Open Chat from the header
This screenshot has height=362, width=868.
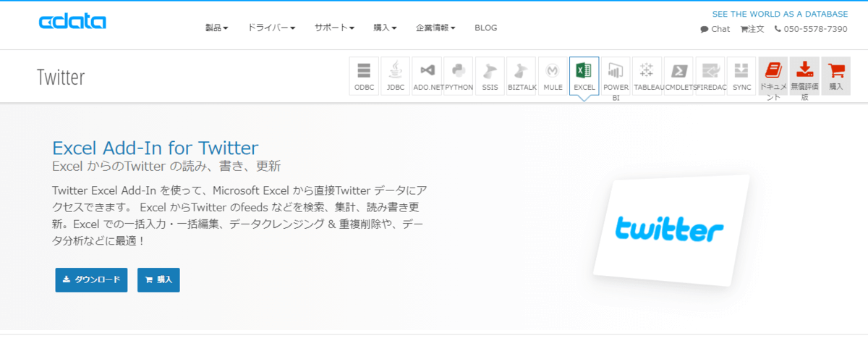pyautogui.click(x=715, y=29)
